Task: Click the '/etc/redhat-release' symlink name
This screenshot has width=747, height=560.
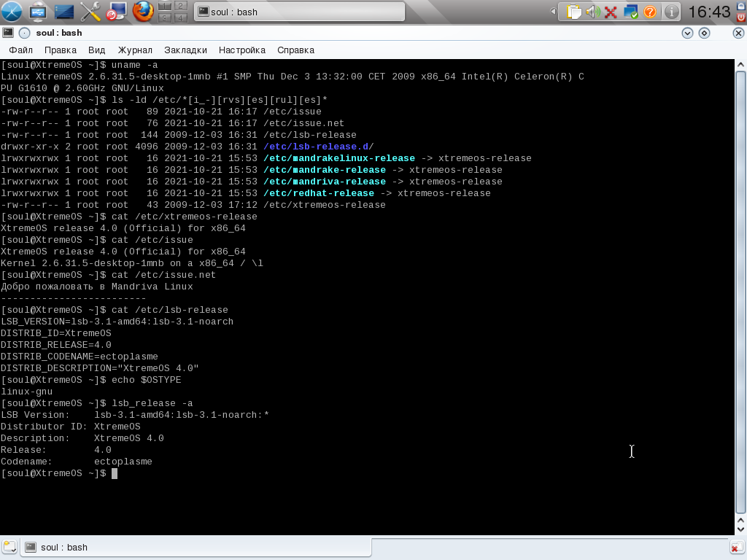Action: coord(319,193)
